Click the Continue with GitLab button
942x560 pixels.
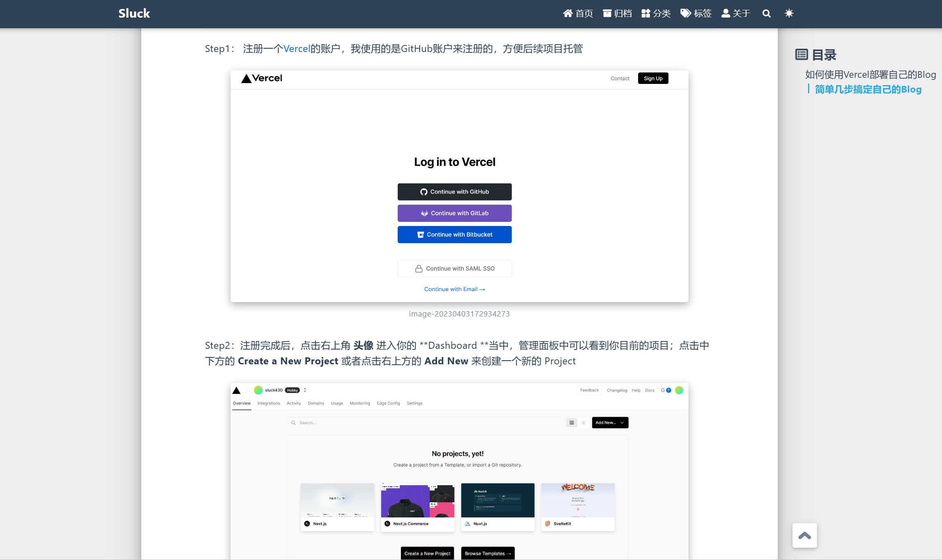point(455,213)
